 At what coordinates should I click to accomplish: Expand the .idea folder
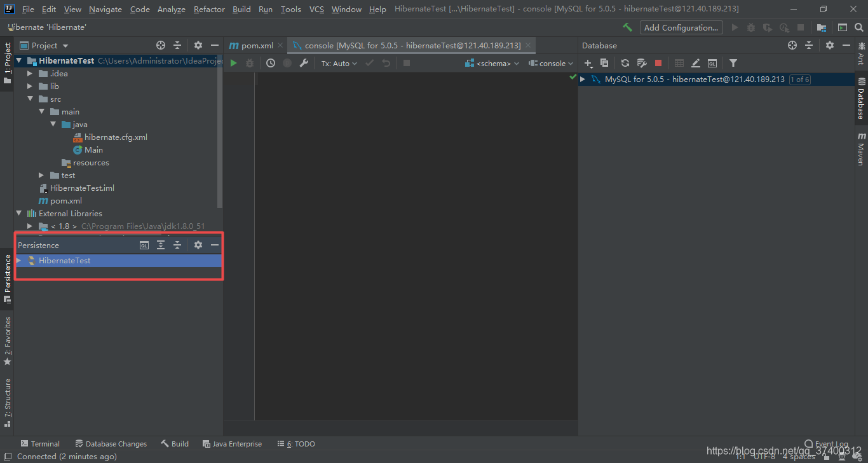[30, 74]
